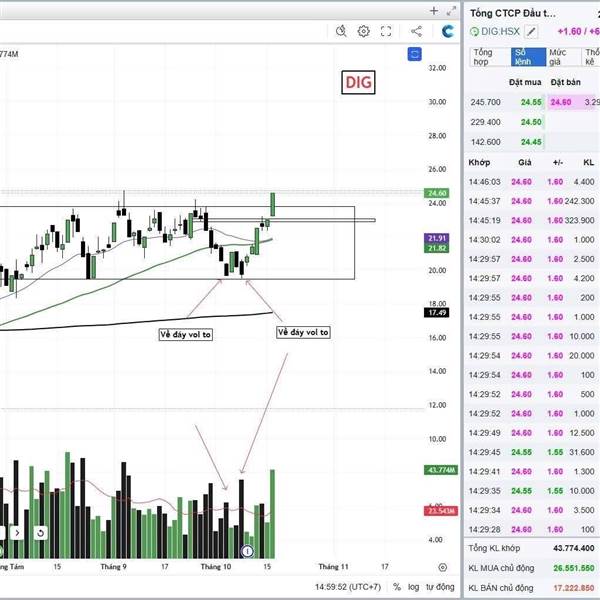Switch to the Tổng hợp tab
Viewport: 600px width, 600px height.
pyautogui.click(x=489, y=57)
